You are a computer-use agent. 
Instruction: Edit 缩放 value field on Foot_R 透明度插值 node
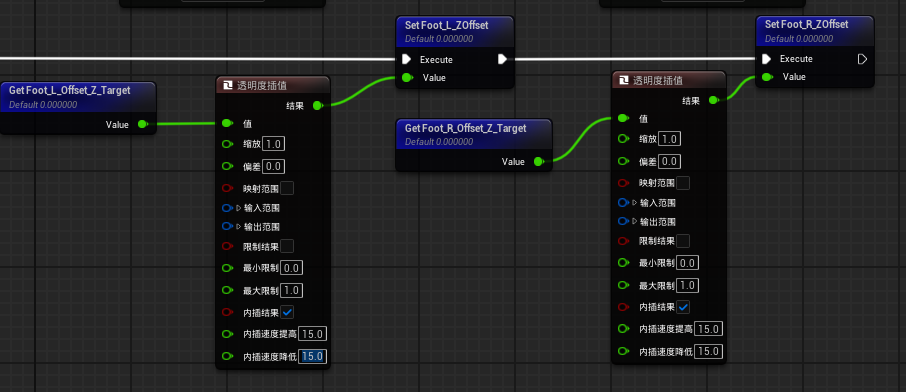[x=670, y=139]
